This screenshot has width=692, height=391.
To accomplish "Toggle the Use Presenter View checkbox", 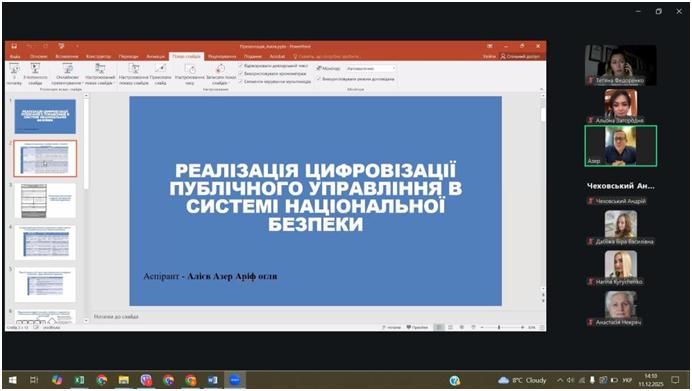I will point(319,79).
